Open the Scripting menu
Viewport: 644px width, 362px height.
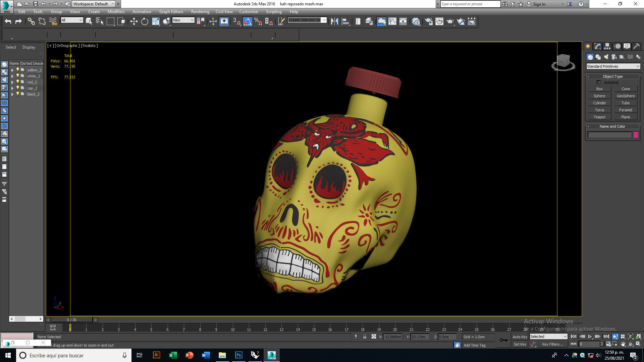pos(274,11)
